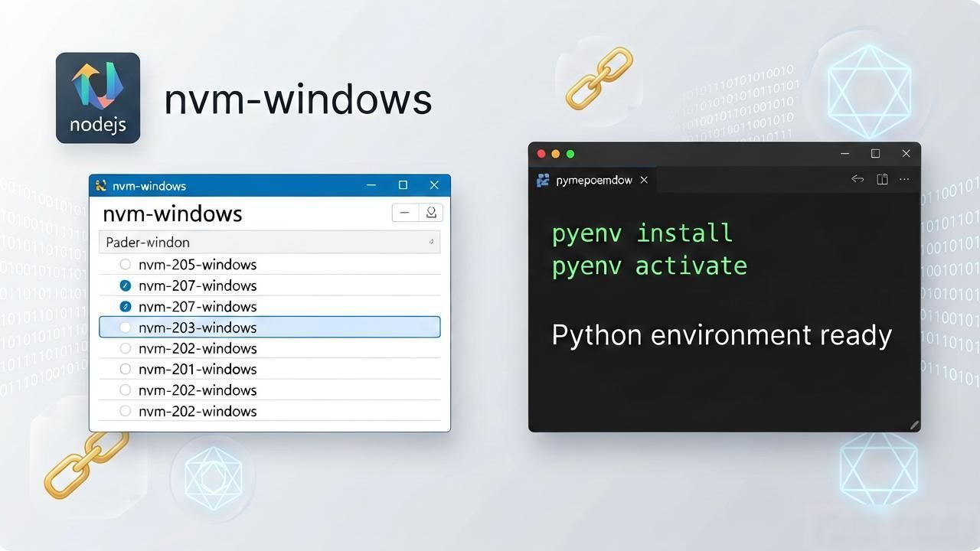Click the resize grip in terminal corner
Screen dimensions: 980x551
point(913,425)
